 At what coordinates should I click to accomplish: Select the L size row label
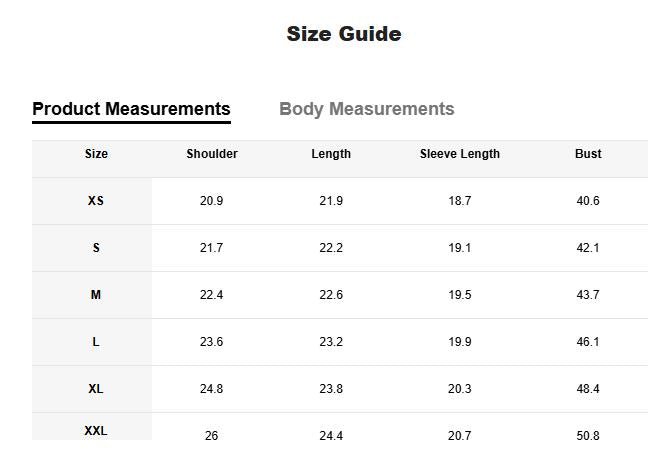[x=96, y=342]
